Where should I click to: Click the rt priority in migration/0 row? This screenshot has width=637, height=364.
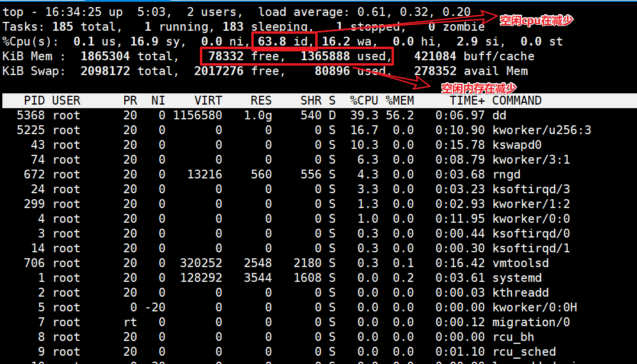pyautogui.click(x=130, y=323)
